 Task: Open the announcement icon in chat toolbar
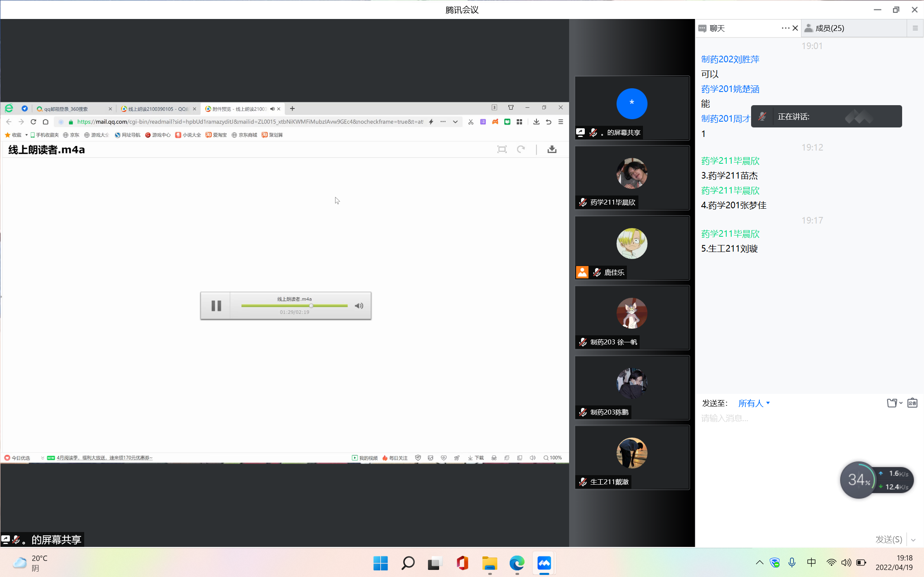pyautogui.click(x=912, y=403)
